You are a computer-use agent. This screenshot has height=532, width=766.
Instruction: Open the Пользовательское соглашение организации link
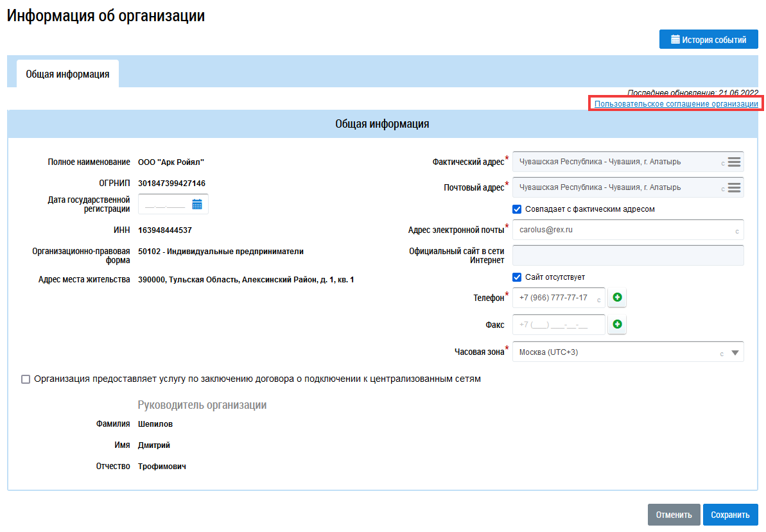(x=676, y=104)
